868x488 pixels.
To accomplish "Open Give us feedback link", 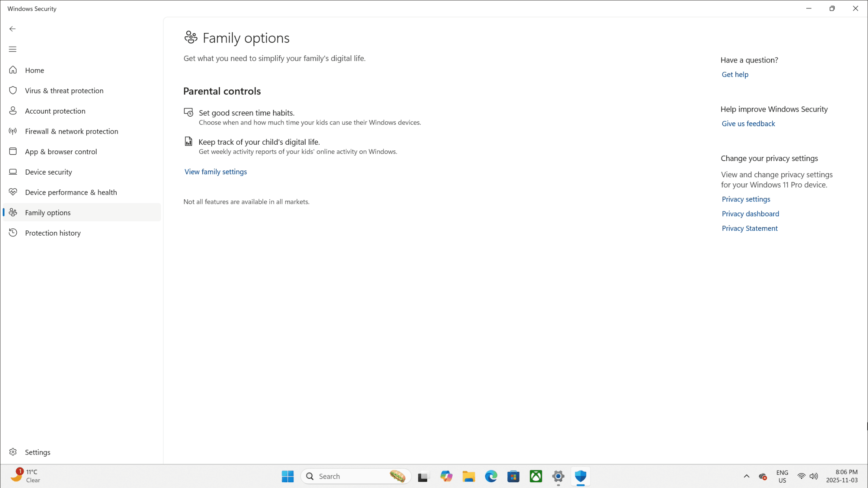I will pos(748,124).
